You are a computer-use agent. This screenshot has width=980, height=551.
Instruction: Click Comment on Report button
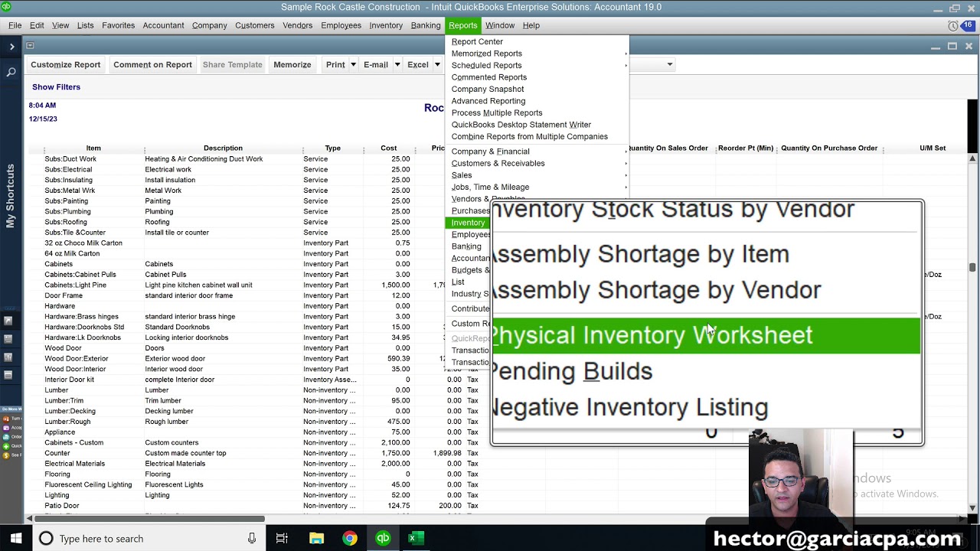[152, 65]
